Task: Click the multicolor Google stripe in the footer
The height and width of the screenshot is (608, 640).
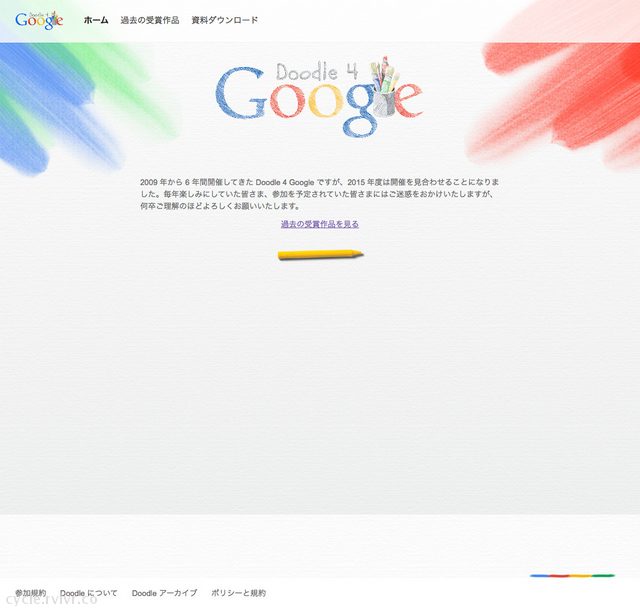Action: [x=572, y=575]
